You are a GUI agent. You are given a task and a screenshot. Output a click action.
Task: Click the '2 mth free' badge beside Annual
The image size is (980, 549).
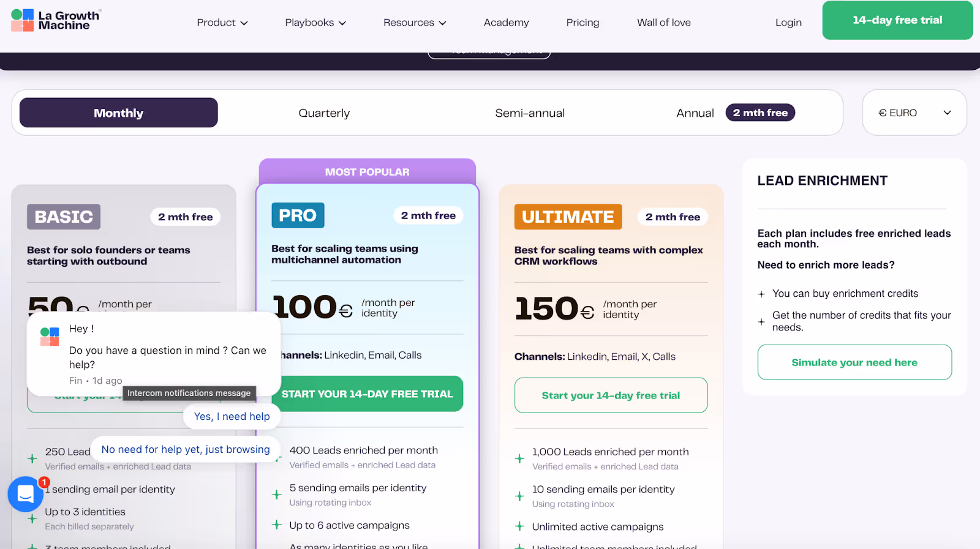[x=760, y=113]
